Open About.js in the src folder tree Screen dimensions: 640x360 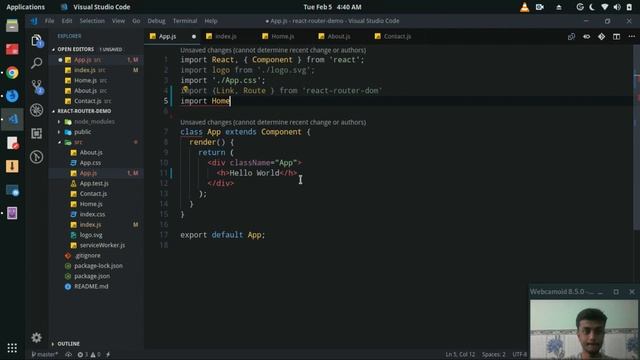pos(91,152)
